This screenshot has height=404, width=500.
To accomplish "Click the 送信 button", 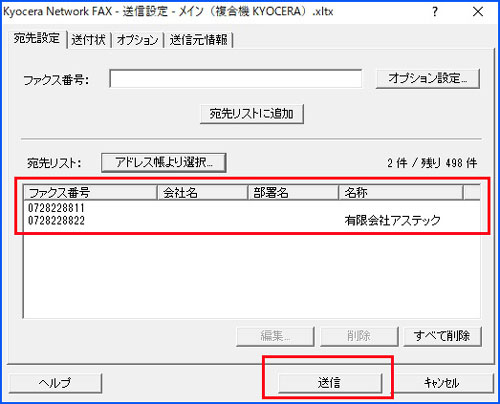I will (330, 383).
